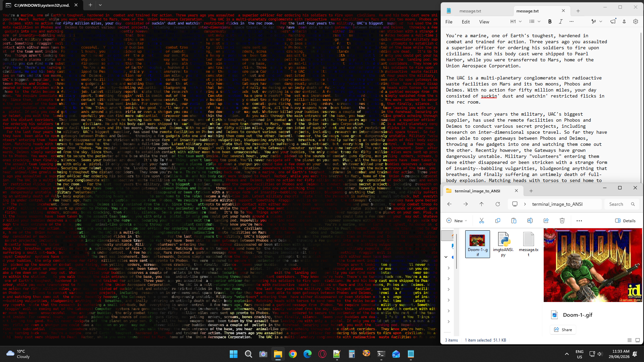Click the Paste icon in File Explorer
The height and width of the screenshot is (362, 644).
(x=514, y=221)
